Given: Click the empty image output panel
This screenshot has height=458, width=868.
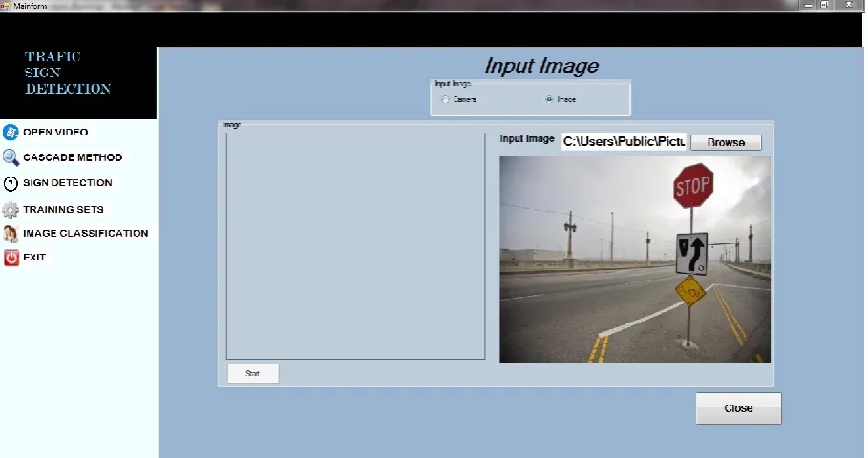Looking at the screenshot, I should point(355,245).
